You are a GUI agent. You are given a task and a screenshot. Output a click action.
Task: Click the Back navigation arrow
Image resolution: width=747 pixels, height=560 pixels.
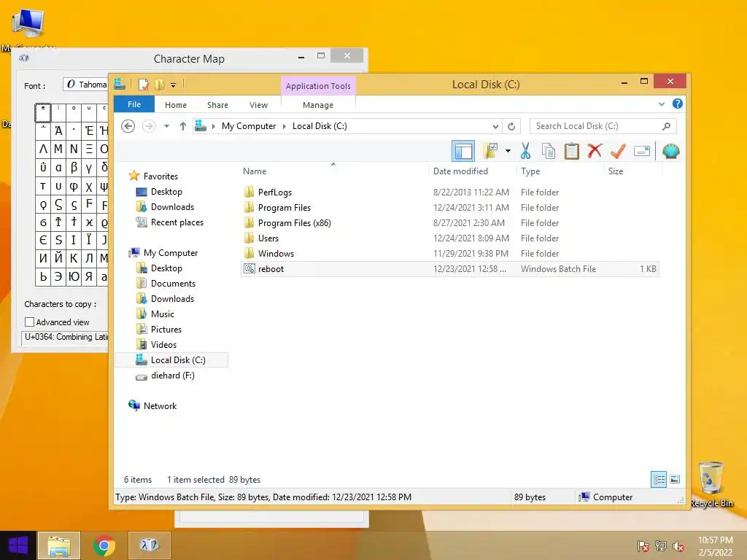pos(128,126)
